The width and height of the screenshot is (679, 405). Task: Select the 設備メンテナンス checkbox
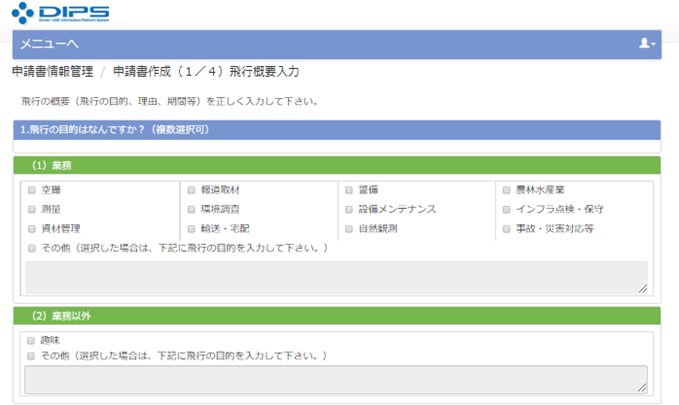click(350, 209)
